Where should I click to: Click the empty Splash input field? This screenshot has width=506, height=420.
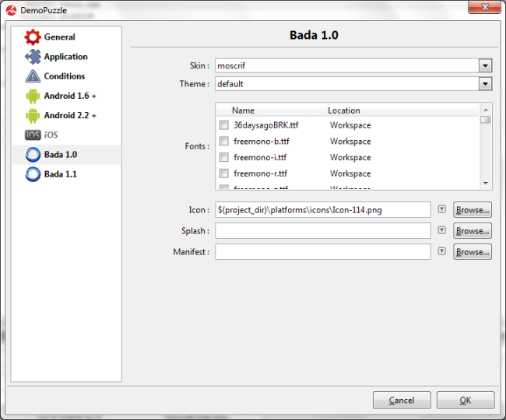[323, 231]
